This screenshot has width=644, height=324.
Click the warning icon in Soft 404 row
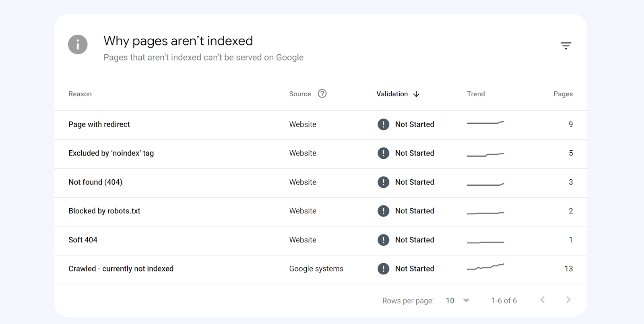coord(383,240)
